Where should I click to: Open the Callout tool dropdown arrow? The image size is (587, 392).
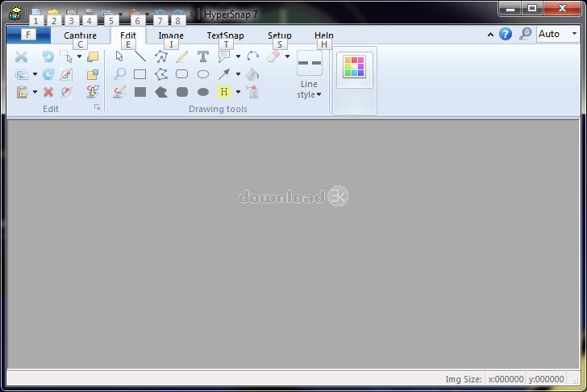tap(238, 56)
